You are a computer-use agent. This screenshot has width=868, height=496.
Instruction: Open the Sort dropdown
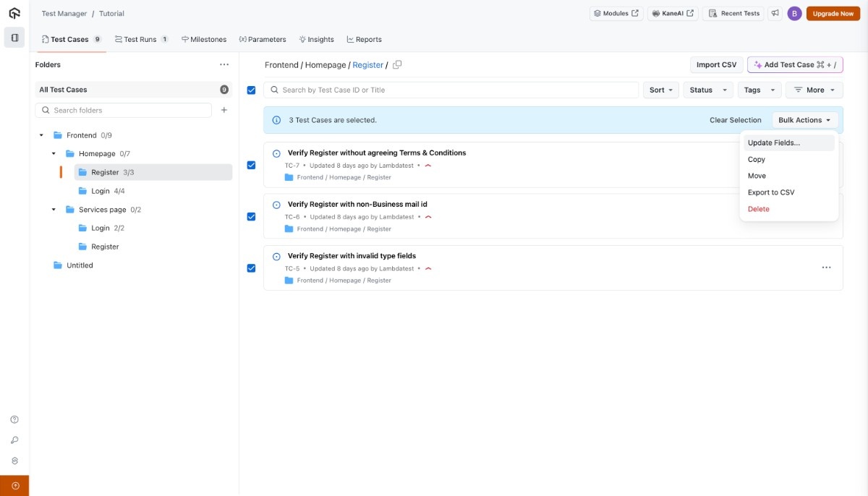pyautogui.click(x=661, y=90)
